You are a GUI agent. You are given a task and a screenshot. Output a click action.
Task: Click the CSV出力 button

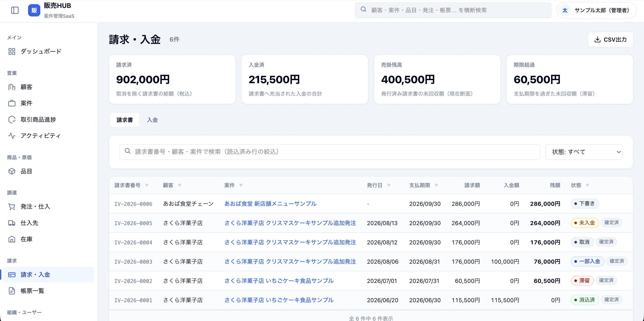pos(610,39)
